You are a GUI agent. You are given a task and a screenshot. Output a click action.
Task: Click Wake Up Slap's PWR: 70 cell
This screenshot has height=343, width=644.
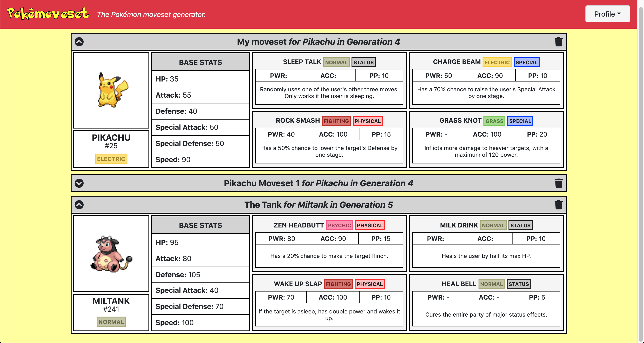[281, 297]
